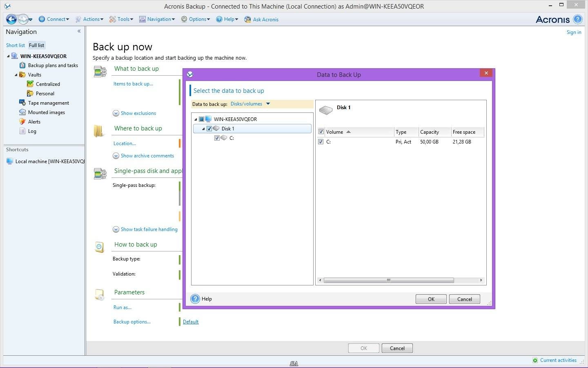Image resolution: width=588 pixels, height=368 pixels.
Task: Click the Tape management icon
Action: click(x=22, y=103)
